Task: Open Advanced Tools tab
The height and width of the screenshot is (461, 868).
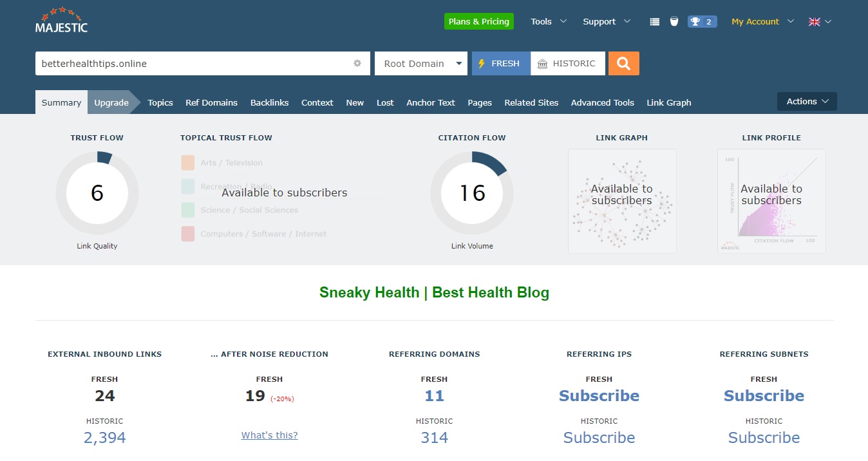Action: [x=603, y=102]
